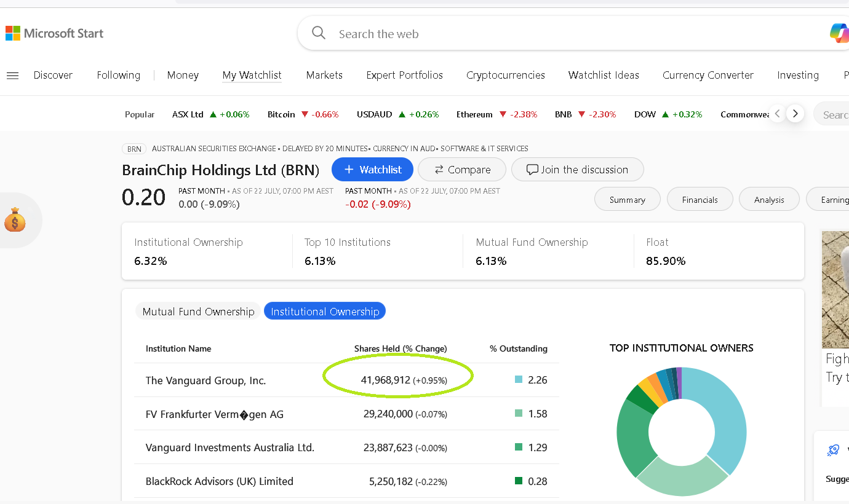Click the BRN ticker symbol badge

click(x=134, y=149)
